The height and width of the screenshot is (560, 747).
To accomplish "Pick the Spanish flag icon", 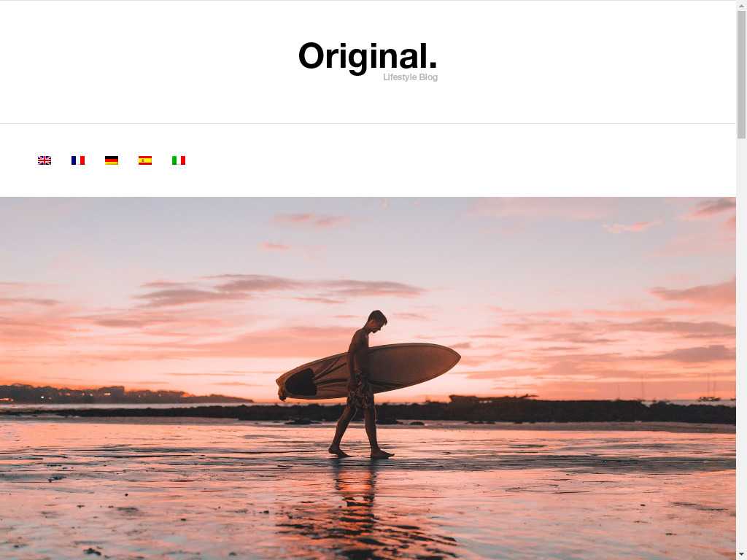I will point(145,160).
